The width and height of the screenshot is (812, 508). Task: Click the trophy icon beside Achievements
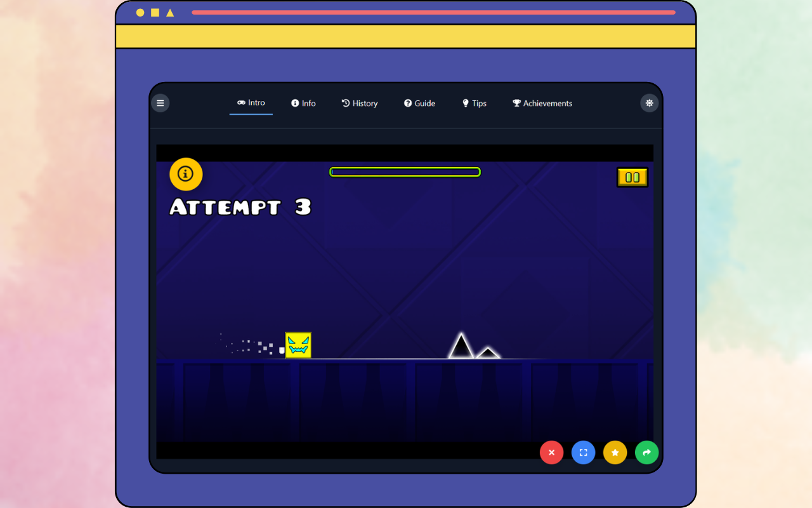(515, 102)
